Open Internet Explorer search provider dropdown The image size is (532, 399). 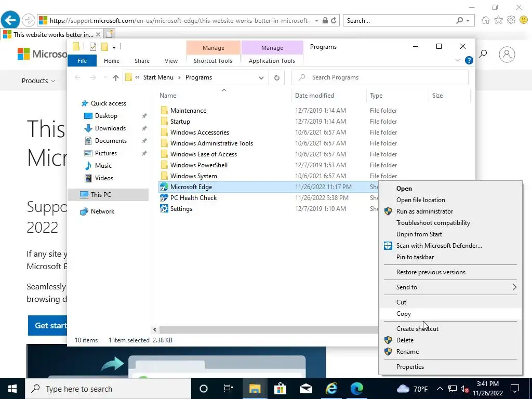point(468,20)
